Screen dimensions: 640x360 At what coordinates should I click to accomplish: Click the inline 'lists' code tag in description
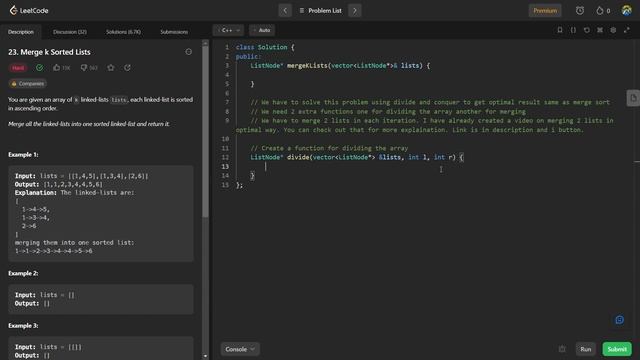coord(119,100)
